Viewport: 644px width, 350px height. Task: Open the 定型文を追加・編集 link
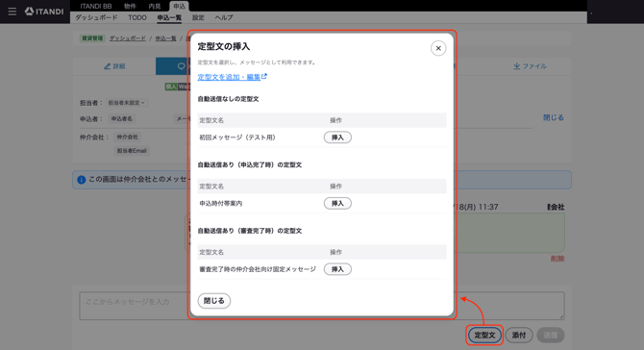[232, 77]
